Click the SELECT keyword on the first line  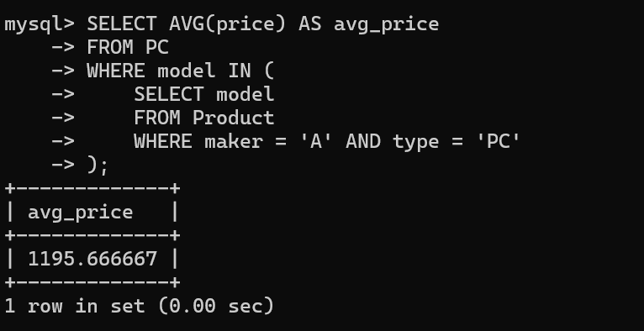coord(122,24)
